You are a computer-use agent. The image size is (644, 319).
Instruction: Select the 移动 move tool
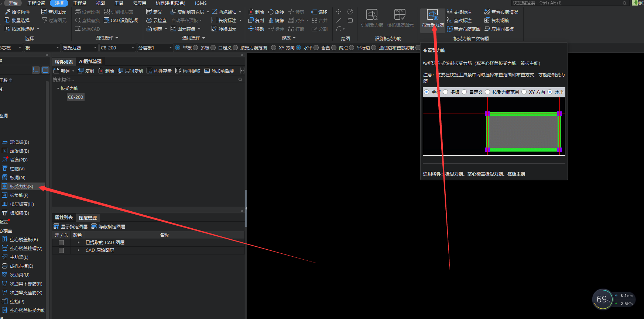[x=256, y=29]
